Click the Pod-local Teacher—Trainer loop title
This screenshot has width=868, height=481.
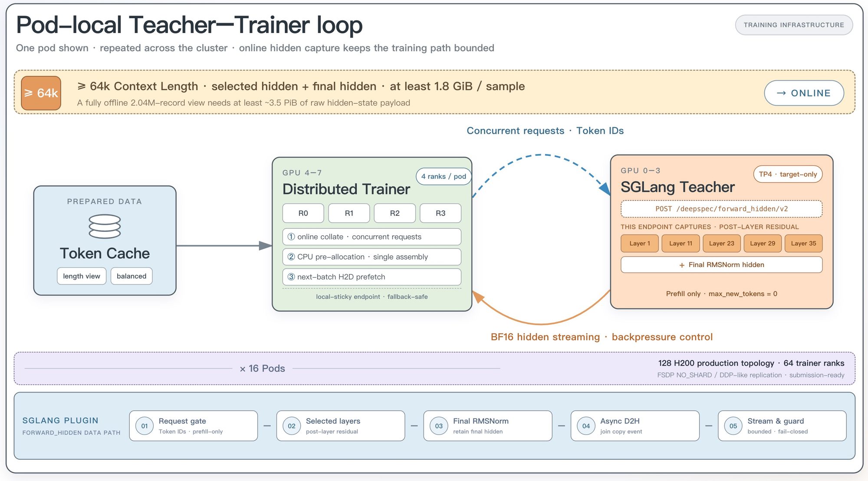pyautogui.click(x=189, y=25)
